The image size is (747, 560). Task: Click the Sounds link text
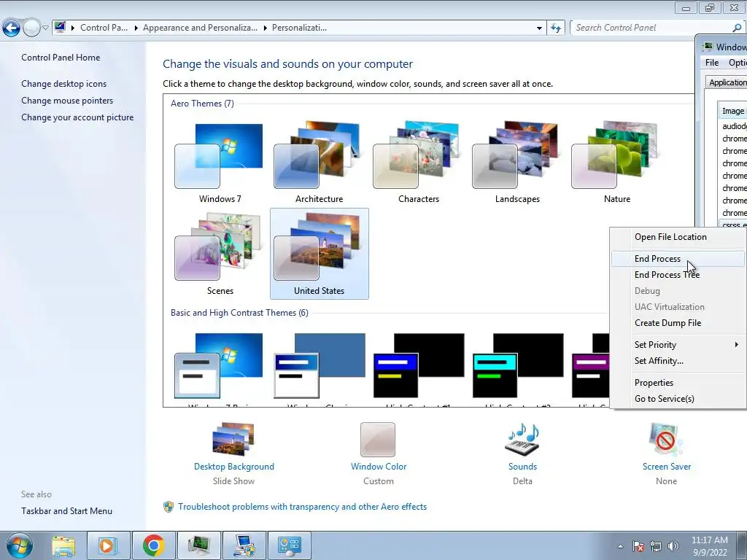(x=522, y=467)
